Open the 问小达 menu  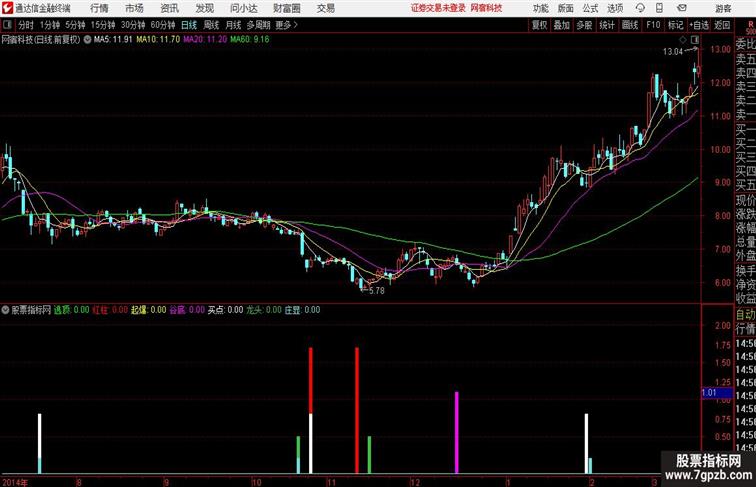click(x=243, y=8)
